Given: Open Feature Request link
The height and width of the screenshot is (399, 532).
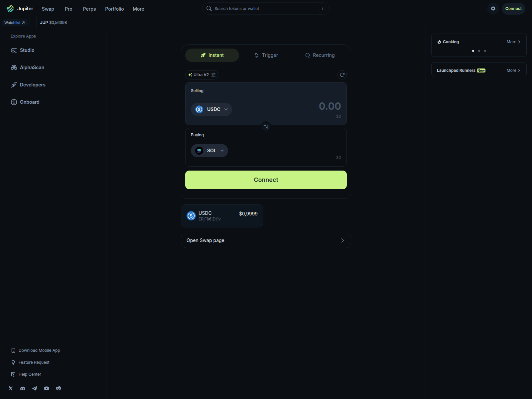Looking at the screenshot, I should [30, 362].
